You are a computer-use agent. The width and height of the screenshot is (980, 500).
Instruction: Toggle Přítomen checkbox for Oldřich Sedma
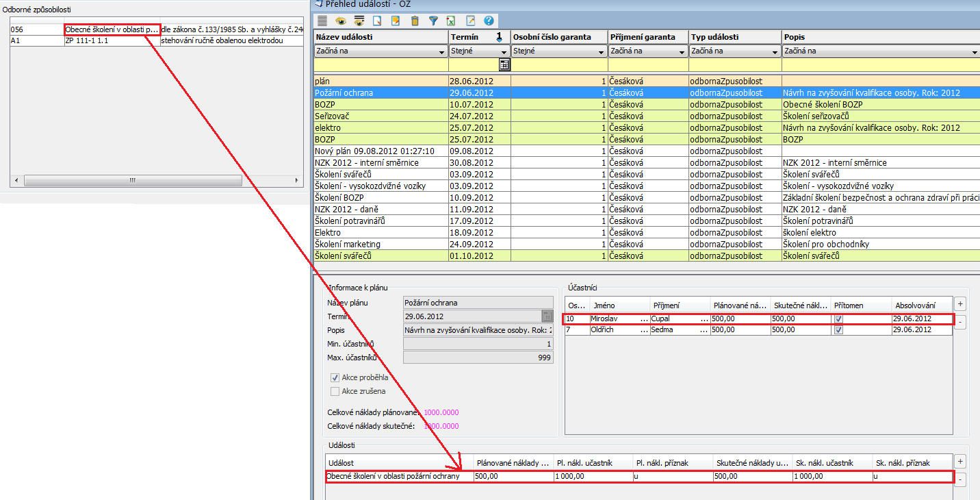coord(838,330)
